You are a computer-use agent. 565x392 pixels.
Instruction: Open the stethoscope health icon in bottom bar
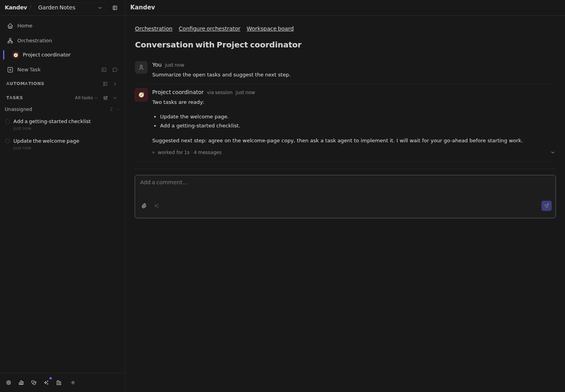pos(34,383)
